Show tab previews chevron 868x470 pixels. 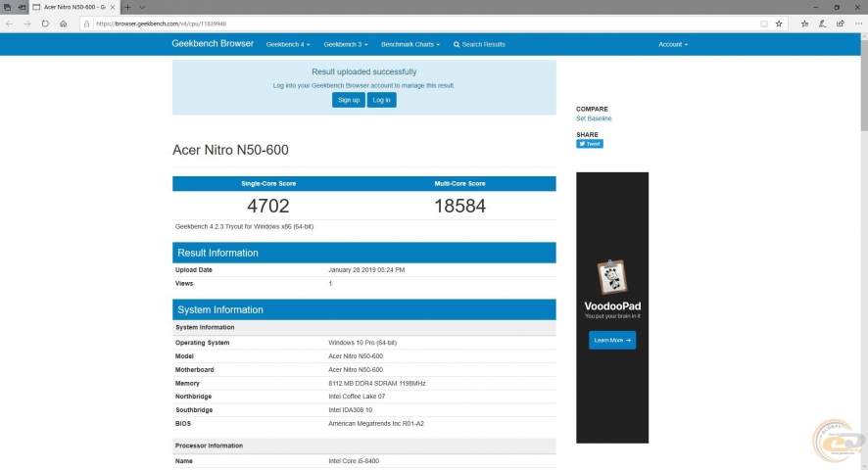[142, 7]
